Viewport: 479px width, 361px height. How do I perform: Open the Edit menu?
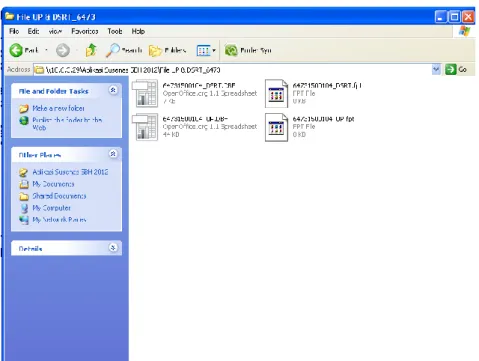tap(33, 31)
